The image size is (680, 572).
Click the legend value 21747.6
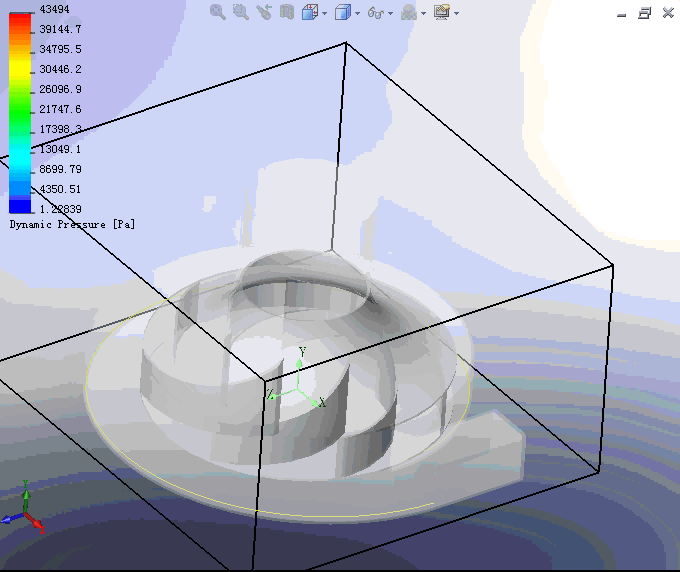(60, 109)
